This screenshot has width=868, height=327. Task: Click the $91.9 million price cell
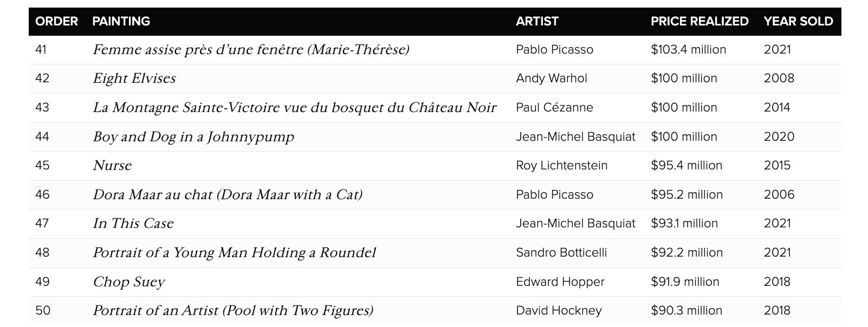click(685, 282)
